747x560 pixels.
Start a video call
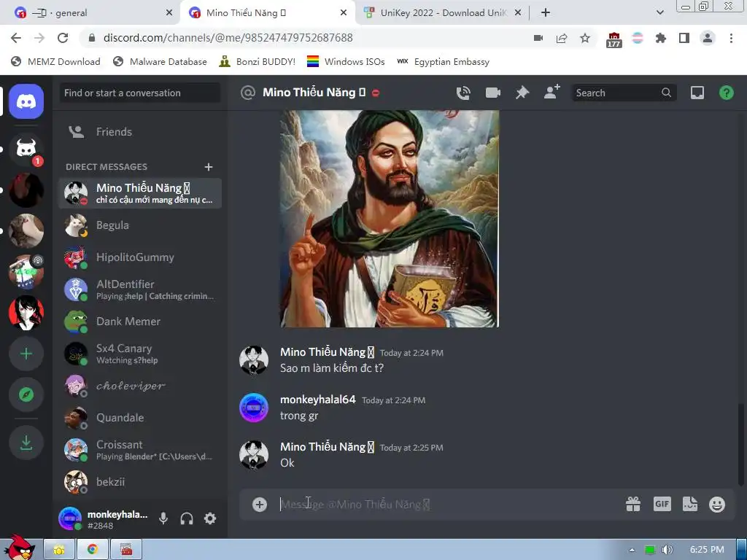[x=492, y=93]
